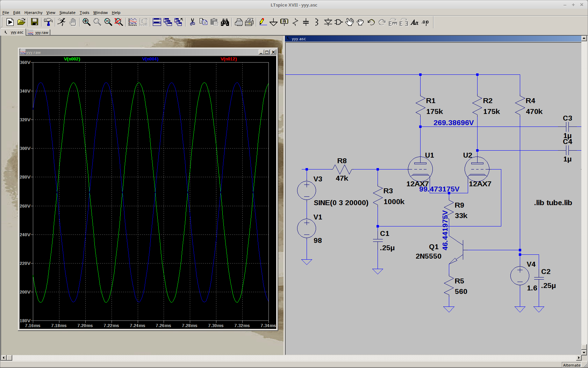The height and width of the screenshot is (368, 588).
Task: Select the red V(n012) trace label
Action: [229, 59]
